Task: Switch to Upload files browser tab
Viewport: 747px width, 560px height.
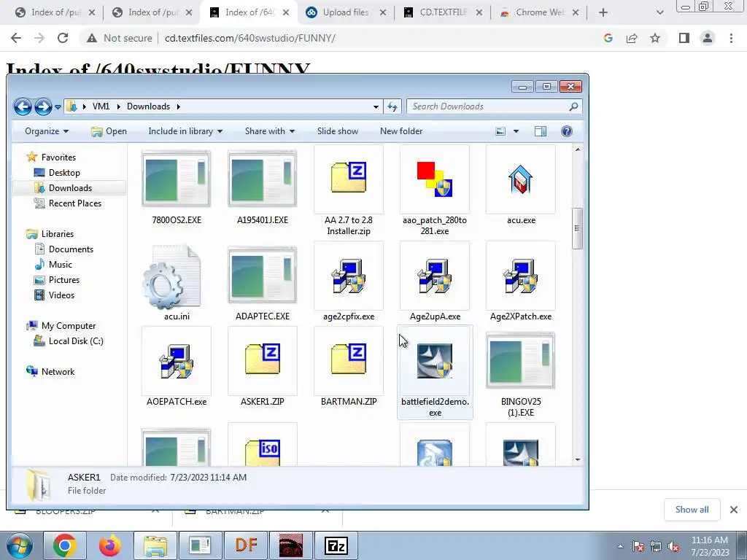Action: coord(346,13)
